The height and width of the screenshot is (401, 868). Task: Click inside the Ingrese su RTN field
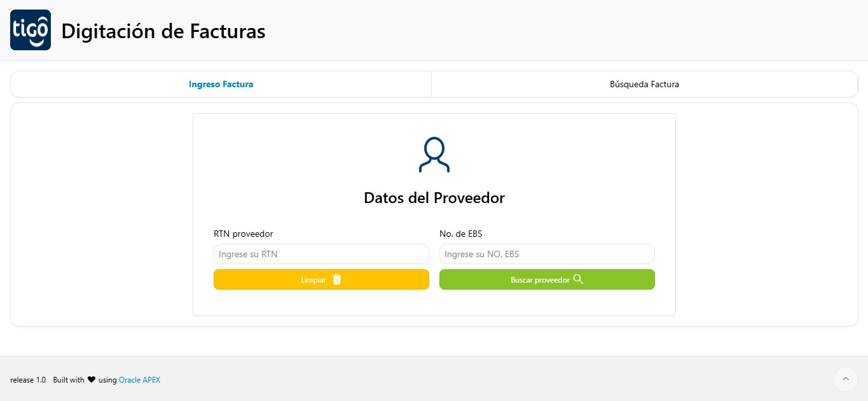(x=321, y=253)
